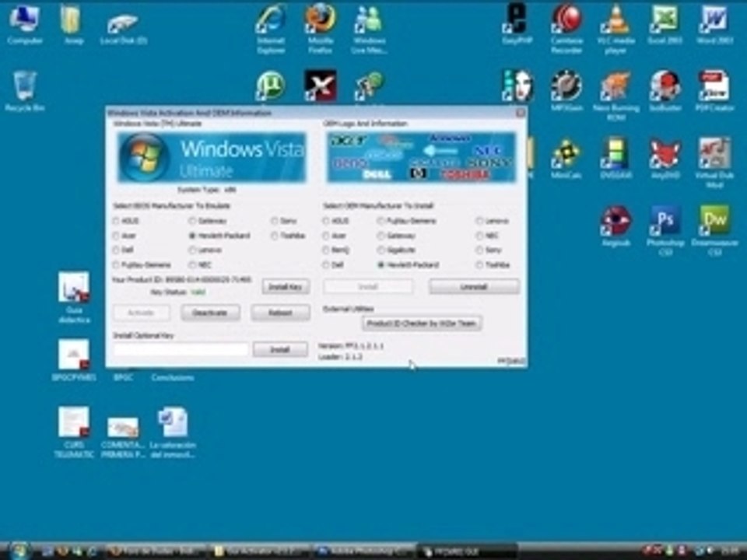Image resolution: width=747 pixels, height=560 pixels.
Task: Select Gateway under BIOS Manufacturer To Emulate
Action: (192, 221)
